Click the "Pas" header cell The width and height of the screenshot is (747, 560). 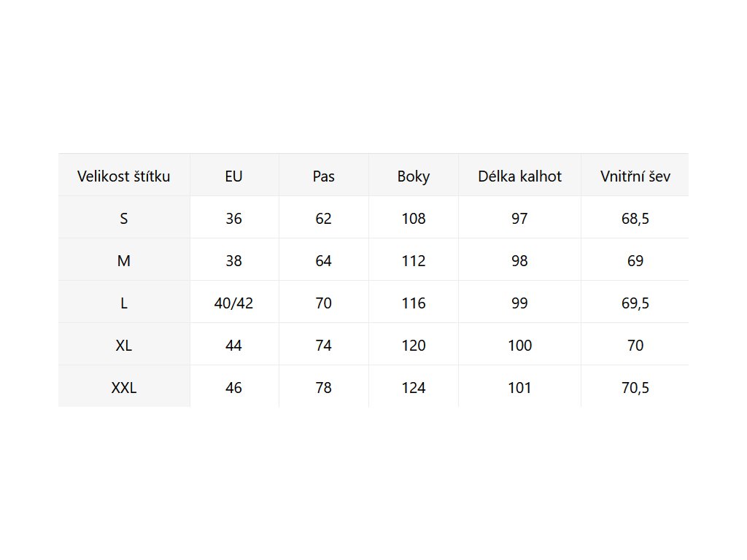point(323,176)
